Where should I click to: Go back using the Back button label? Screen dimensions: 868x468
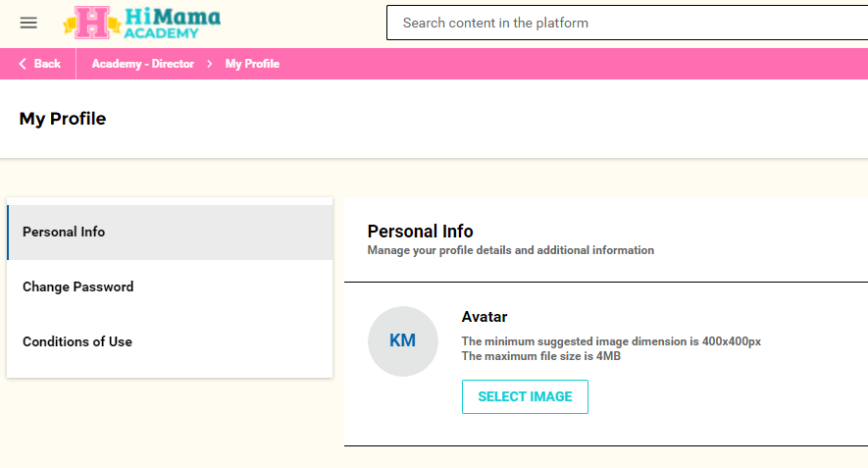(x=47, y=64)
